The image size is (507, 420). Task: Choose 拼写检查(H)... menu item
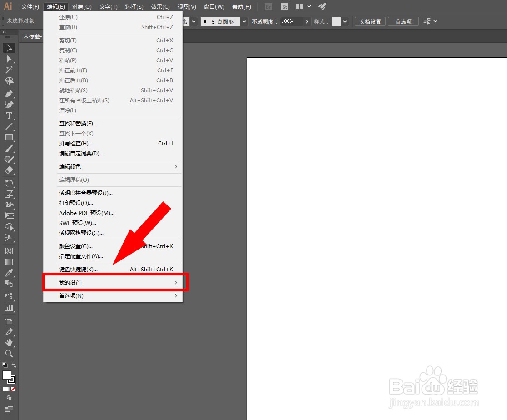(113, 144)
